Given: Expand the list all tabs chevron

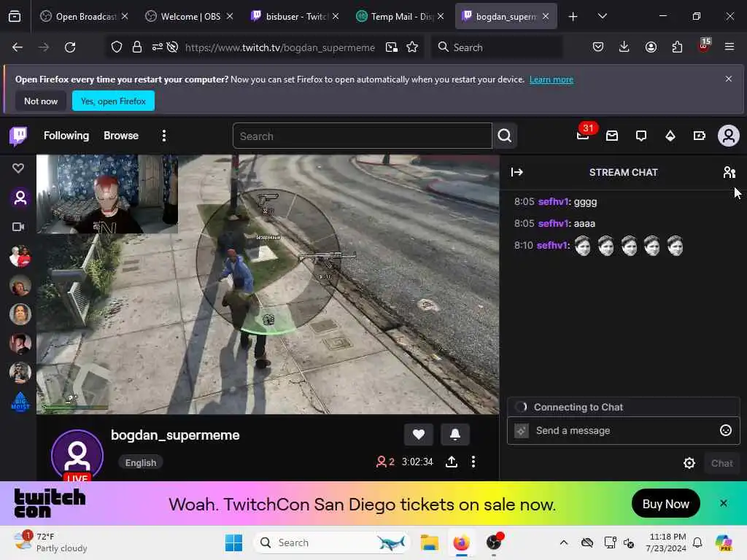Looking at the screenshot, I should (x=602, y=17).
